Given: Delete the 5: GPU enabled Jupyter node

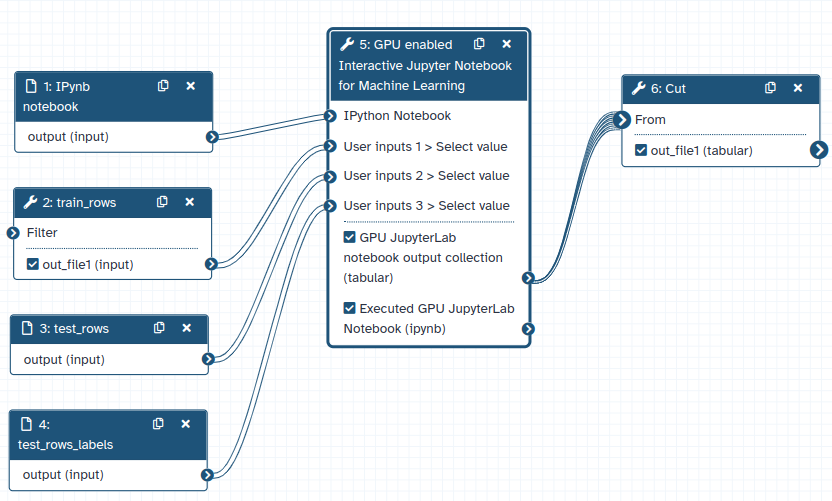Looking at the screenshot, I should pos(507,44).
